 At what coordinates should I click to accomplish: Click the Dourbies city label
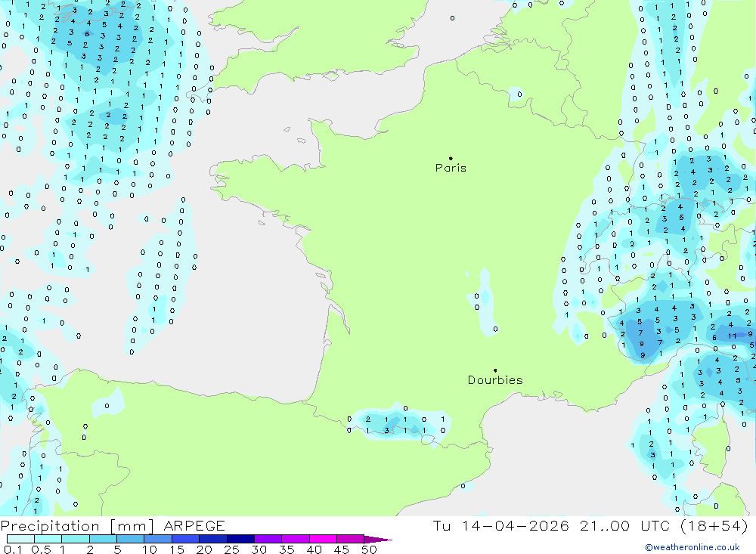495,380
